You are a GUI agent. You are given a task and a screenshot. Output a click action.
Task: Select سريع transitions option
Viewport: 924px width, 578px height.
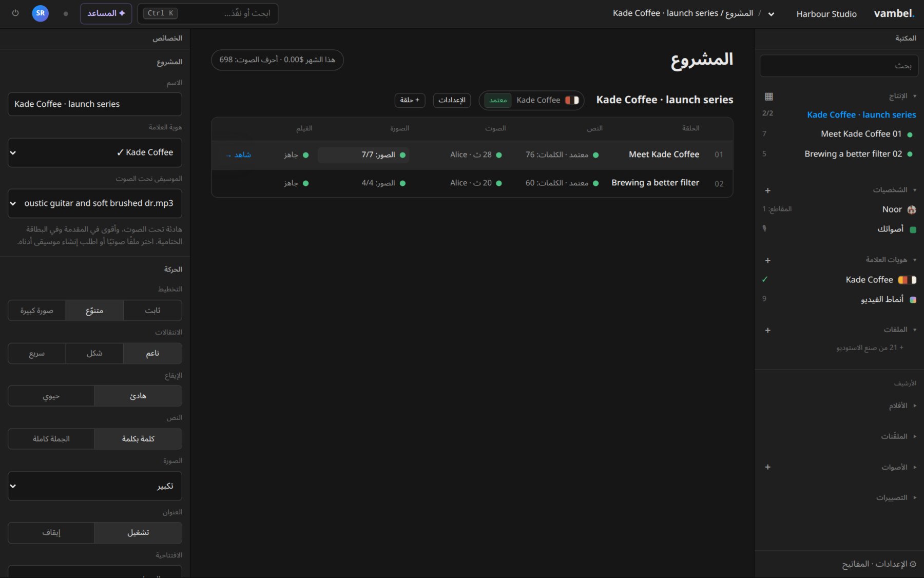[37, 354]
